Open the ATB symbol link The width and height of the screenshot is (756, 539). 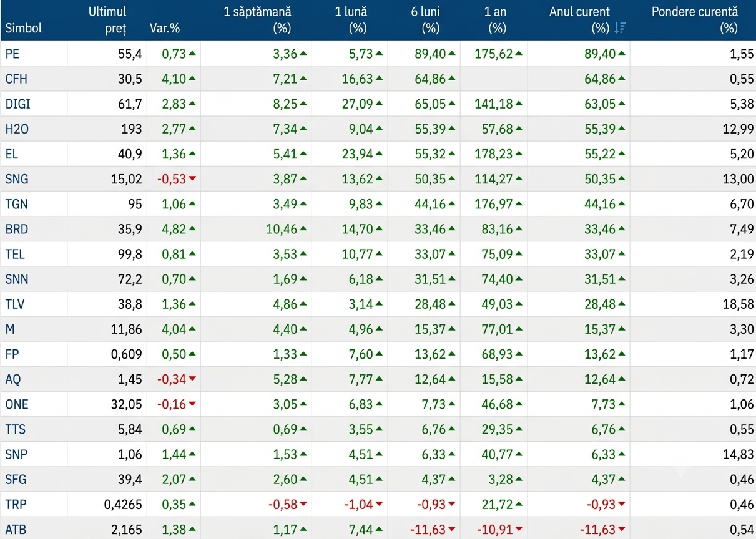click(16, 530)
